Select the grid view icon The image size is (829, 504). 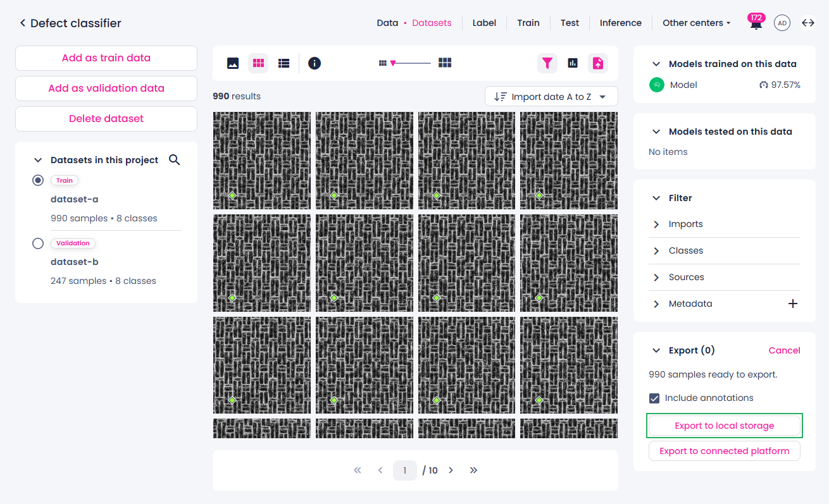(x=258, y=63)
